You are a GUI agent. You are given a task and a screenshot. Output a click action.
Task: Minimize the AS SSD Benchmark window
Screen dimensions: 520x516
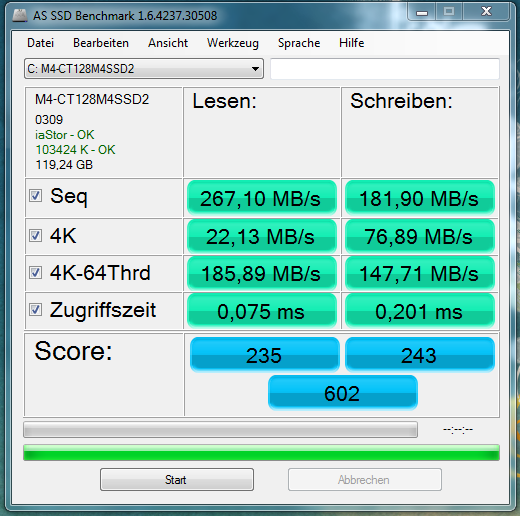pos(422,12)
